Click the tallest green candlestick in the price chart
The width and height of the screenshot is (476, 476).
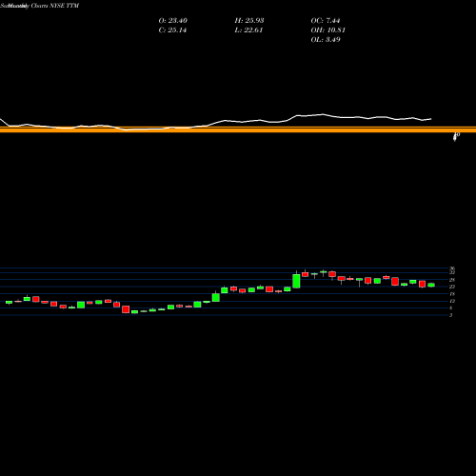(296, 281)
